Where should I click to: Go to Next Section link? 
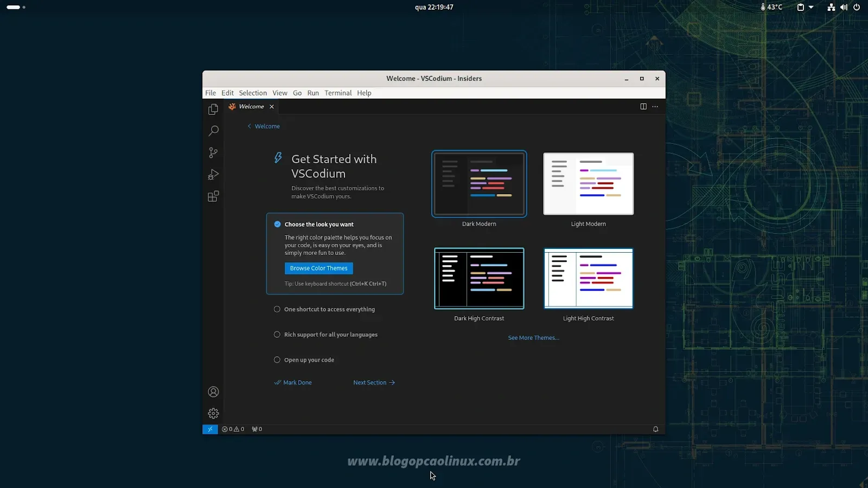[x=374, y=383]
